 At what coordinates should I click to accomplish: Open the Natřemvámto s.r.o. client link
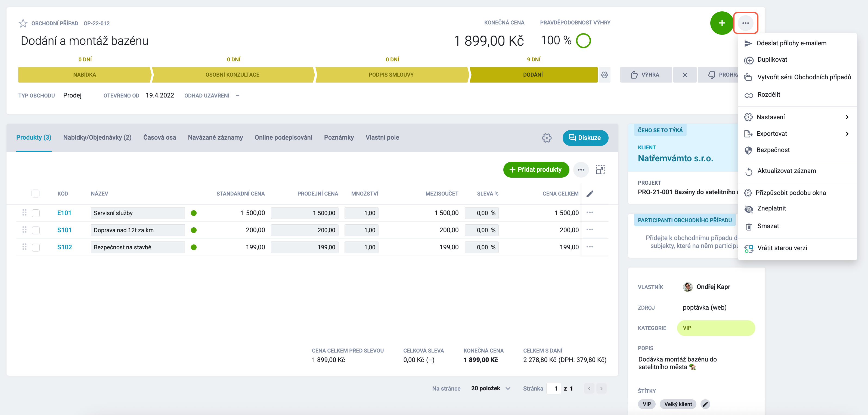(x=675, y=158)
